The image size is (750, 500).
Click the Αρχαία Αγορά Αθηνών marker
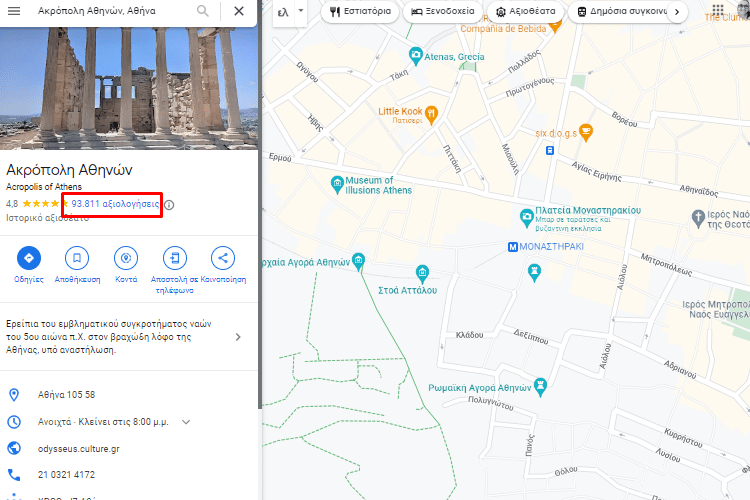(x=358, y=261)
